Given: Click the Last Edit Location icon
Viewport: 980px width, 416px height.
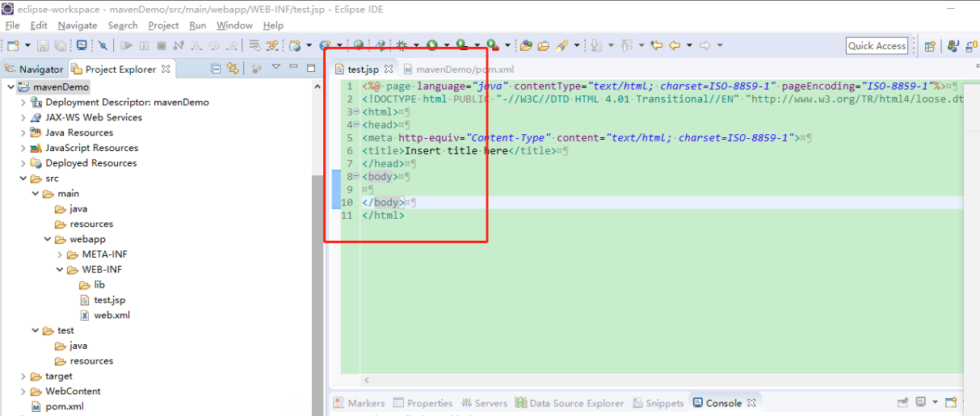Looking at the screenshot, I should tap(657, 45).
